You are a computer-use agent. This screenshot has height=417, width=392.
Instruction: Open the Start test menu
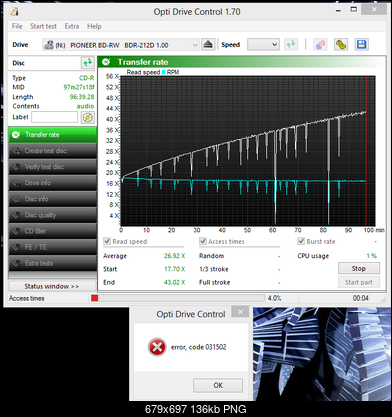pos(43,26)
